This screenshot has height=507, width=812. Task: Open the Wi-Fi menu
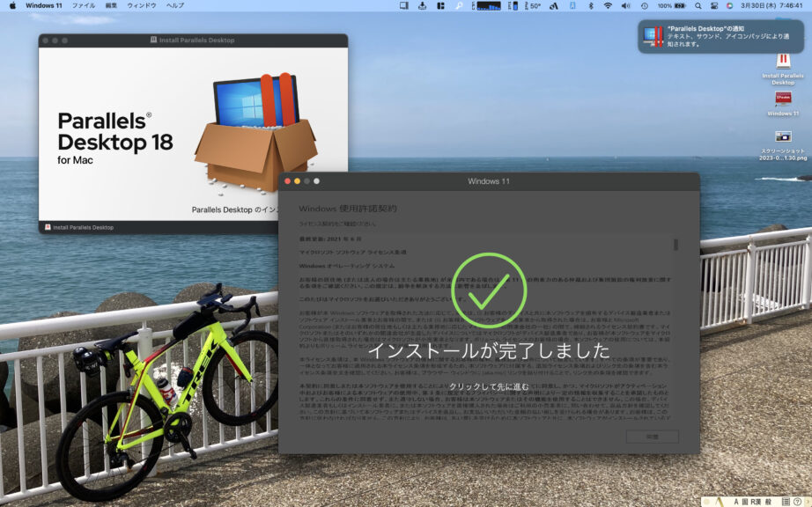click(608, 5)
